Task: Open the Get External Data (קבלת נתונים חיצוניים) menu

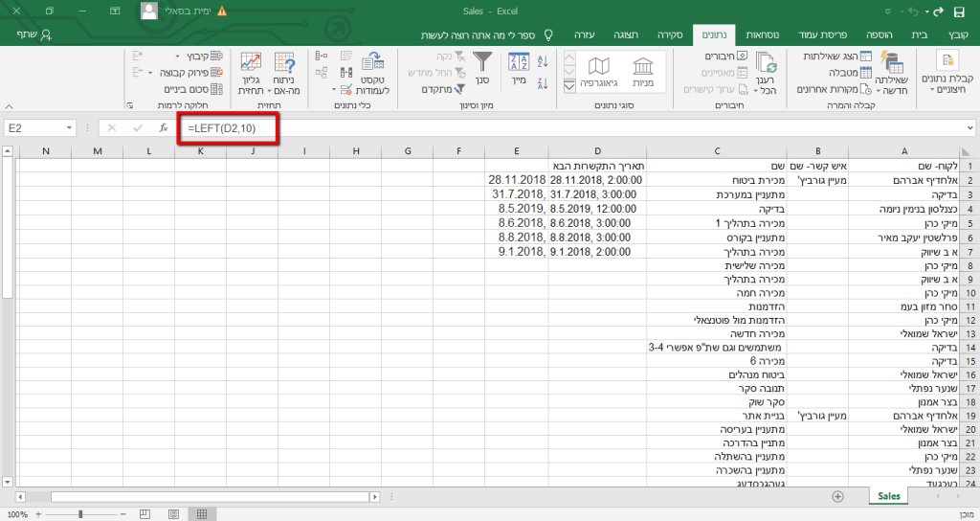Action: pyautogui.click(x=947, y=73)
